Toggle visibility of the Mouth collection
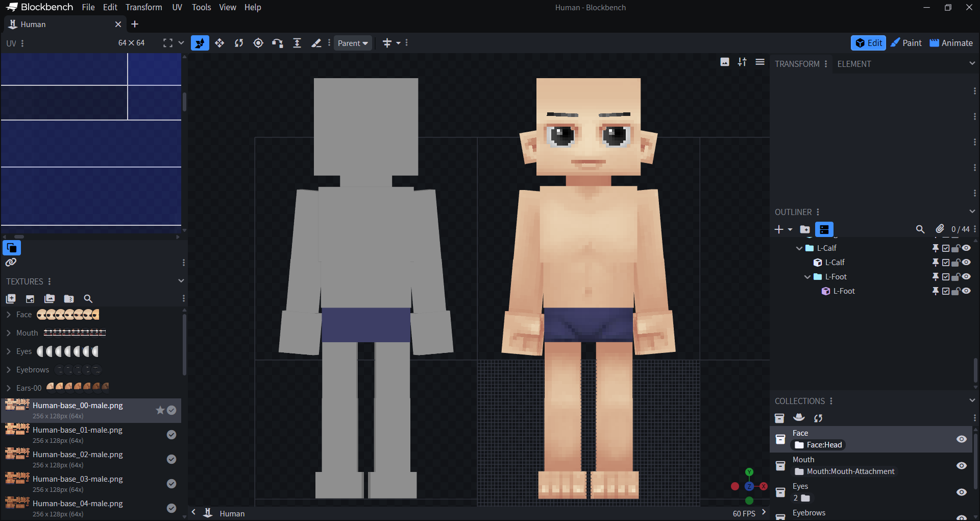The width and height of the screenshot is (980, 521). pyautogui.click(x=961, y=466)
